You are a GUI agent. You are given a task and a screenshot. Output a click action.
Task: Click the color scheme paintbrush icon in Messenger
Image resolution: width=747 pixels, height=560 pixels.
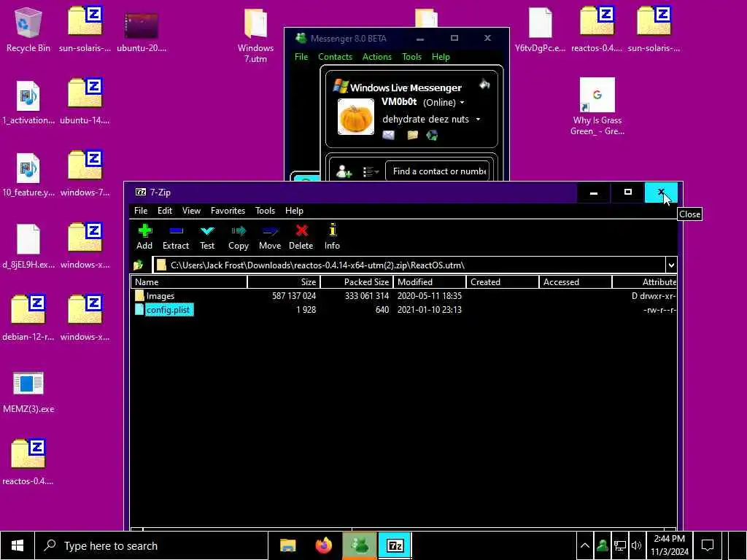click(484, 85)
